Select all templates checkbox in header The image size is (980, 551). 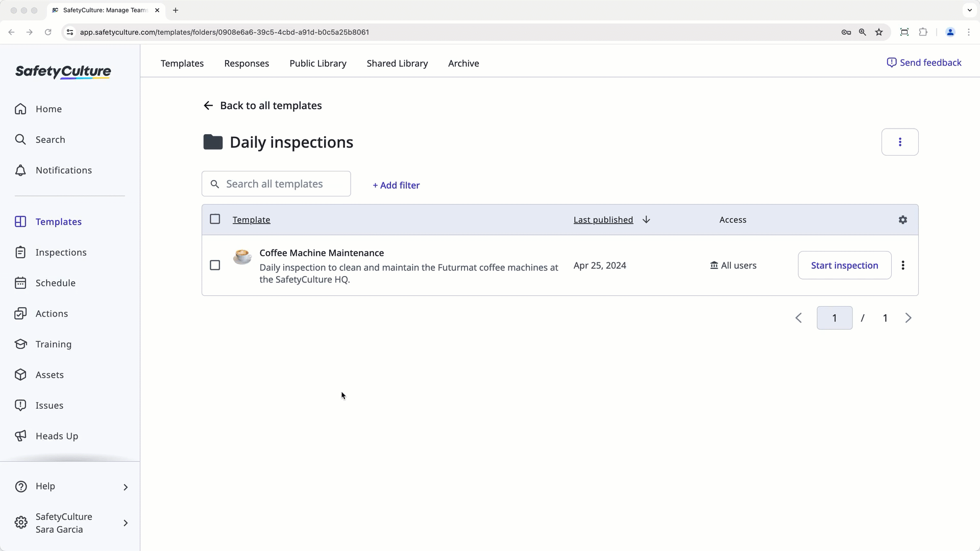[x=215, y=219]
